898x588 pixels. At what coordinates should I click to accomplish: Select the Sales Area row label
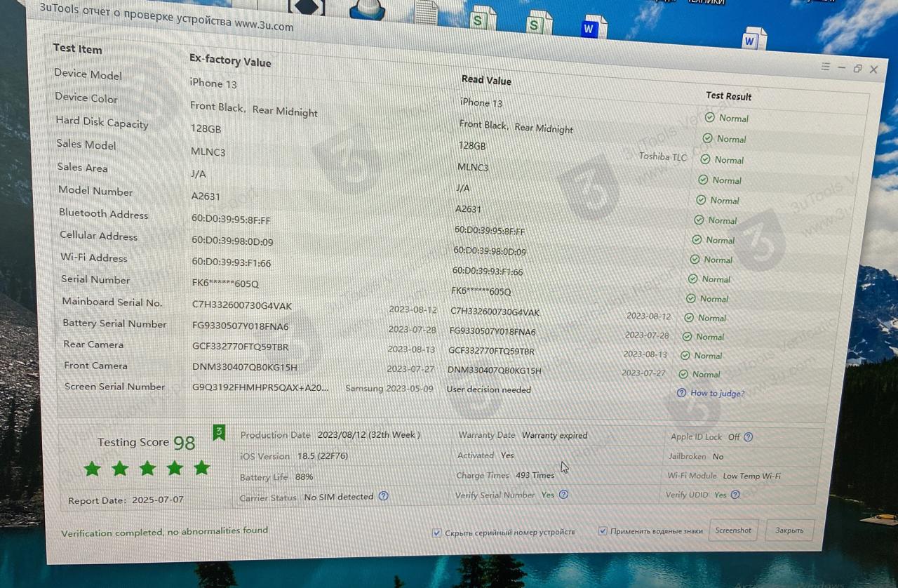click(83, 168)
